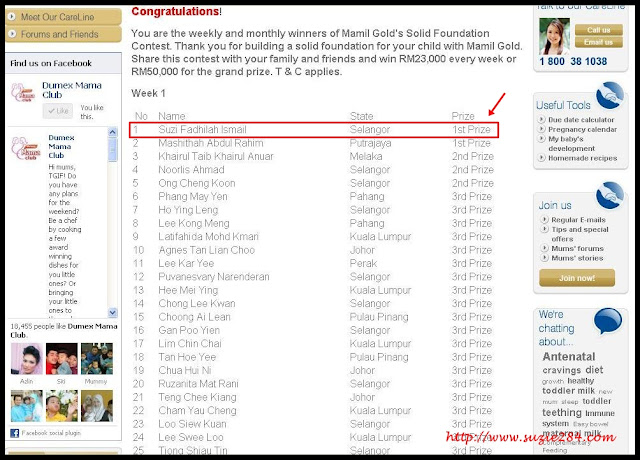The width and height of the screenshot is (640, 460).
Task: Click the Putrajaya state cell
Action: coord(370,143)
